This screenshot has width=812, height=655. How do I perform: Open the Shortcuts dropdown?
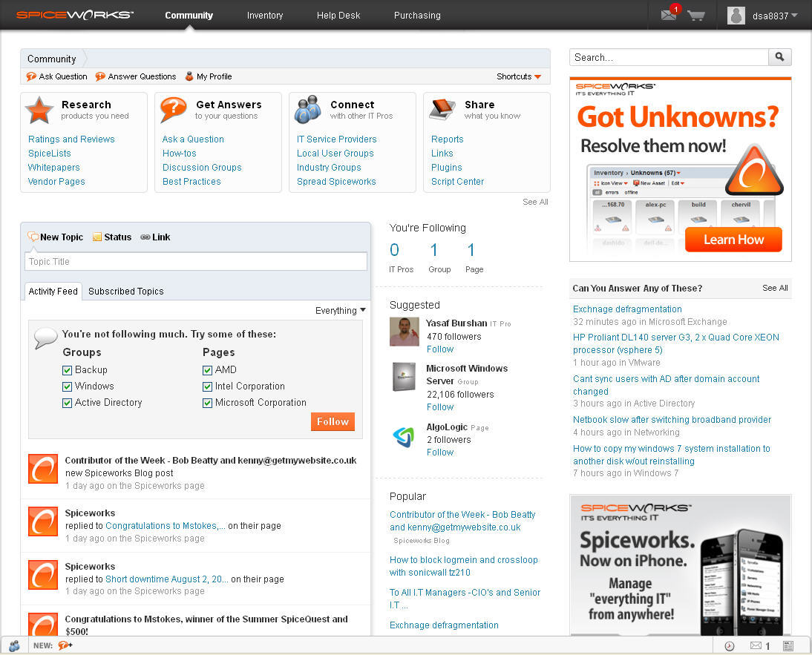coord(519,76)
